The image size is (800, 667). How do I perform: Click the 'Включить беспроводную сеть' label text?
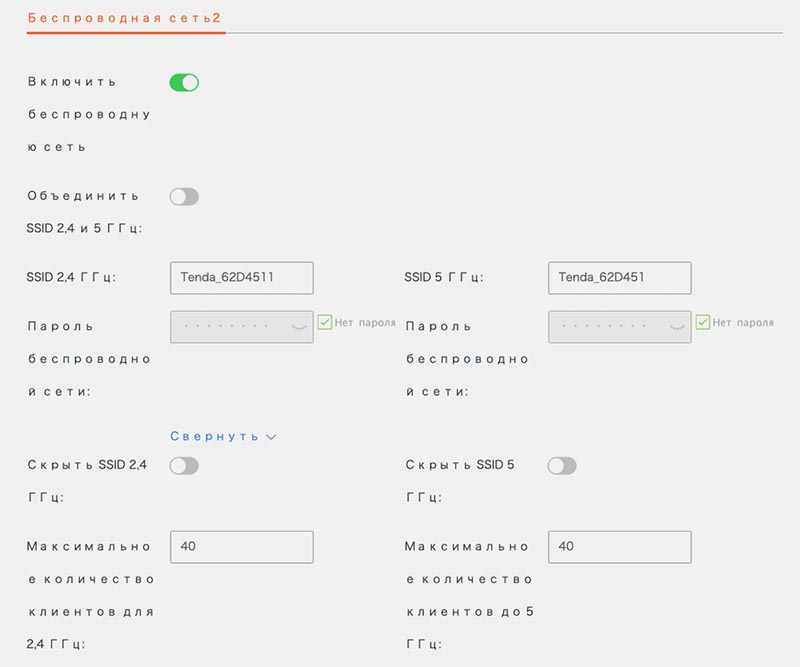point(88,114)
